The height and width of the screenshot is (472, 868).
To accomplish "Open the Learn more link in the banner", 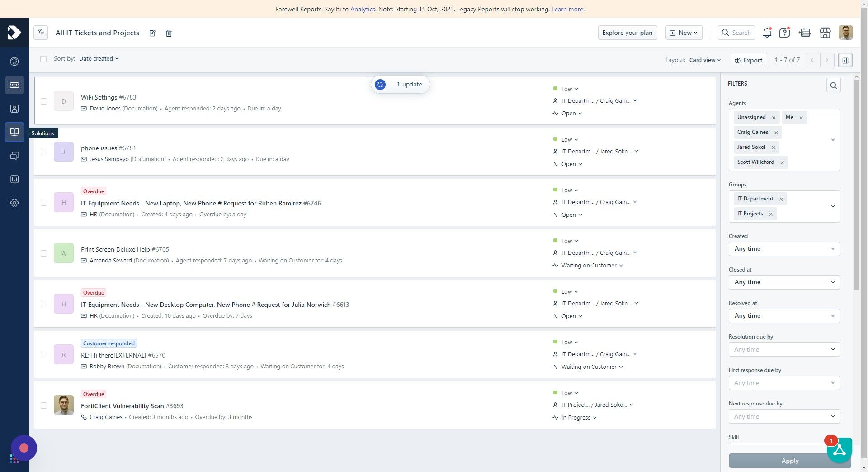I will (x=567, y=9).
